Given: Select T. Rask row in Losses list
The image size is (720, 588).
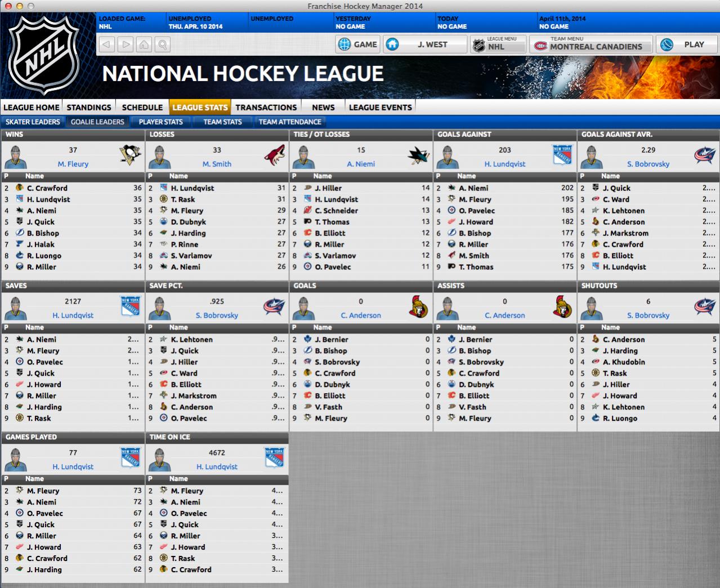Looking at the screenshot, I should click(217, 199).
